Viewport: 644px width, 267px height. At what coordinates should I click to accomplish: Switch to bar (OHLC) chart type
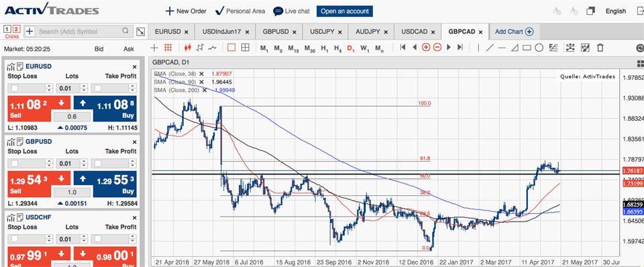coord(200,48)
